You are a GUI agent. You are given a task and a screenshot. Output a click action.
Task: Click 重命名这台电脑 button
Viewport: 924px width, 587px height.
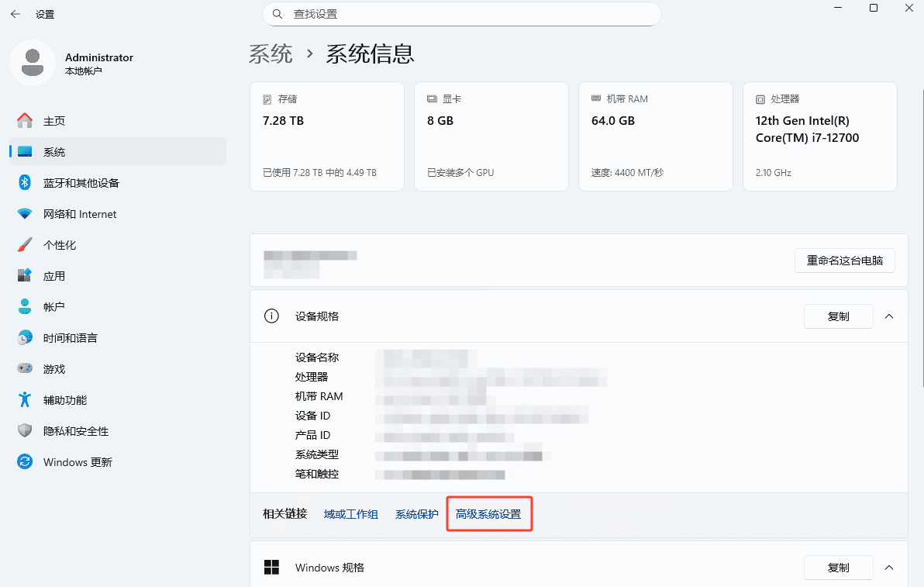[x=844, y=261]
